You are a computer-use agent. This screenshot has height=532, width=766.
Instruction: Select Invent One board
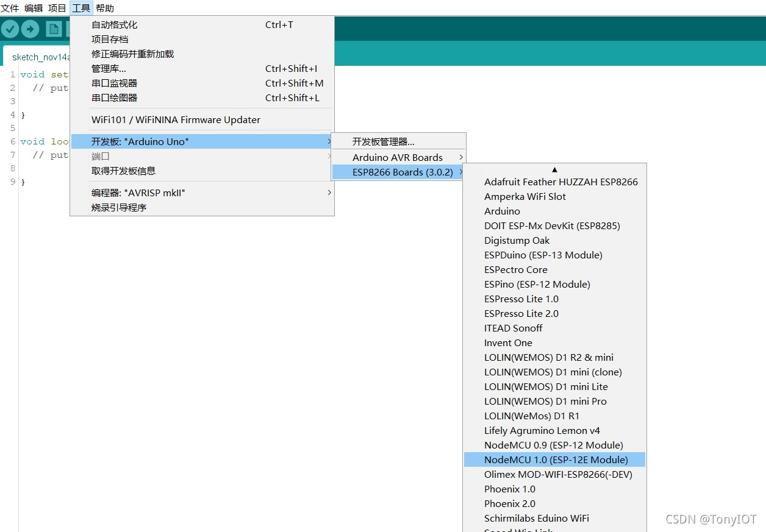pyautogui.click(x=554, y=343)
